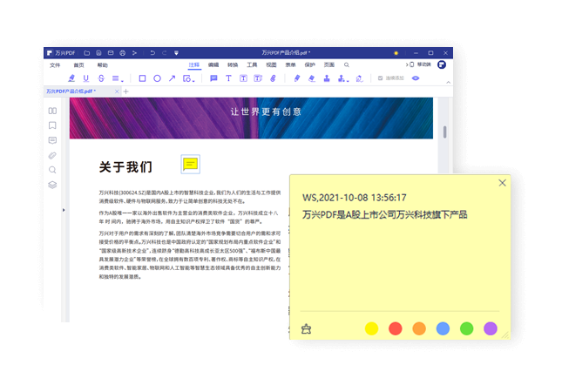562x392 pixels.
Task: Select the Note comment tool
Action: 213,78
